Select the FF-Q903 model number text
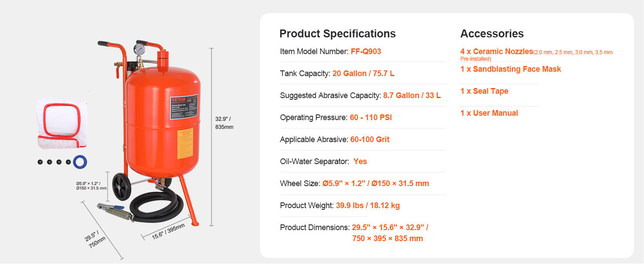644x264 pixels. pyautogui.click(x=366, y=51)
